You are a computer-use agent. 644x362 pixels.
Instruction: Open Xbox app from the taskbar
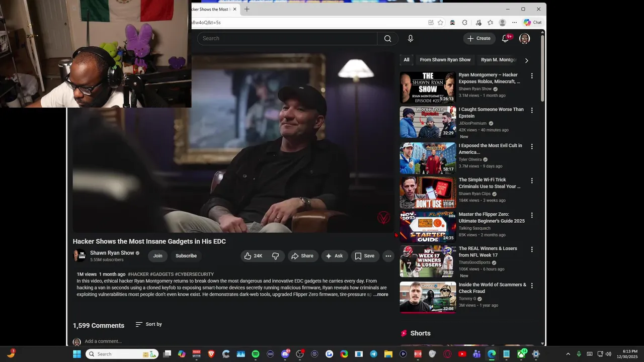click(522, 354)
